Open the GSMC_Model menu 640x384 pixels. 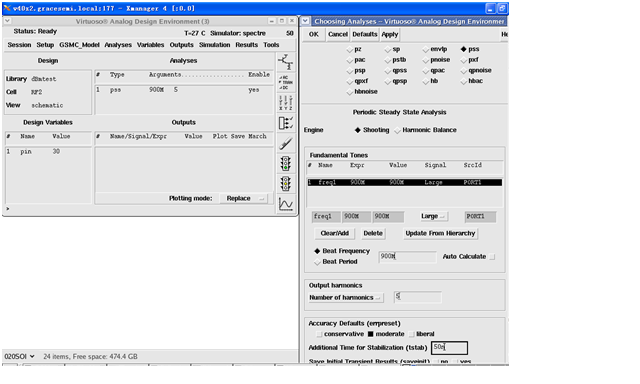tap(79, 45)
